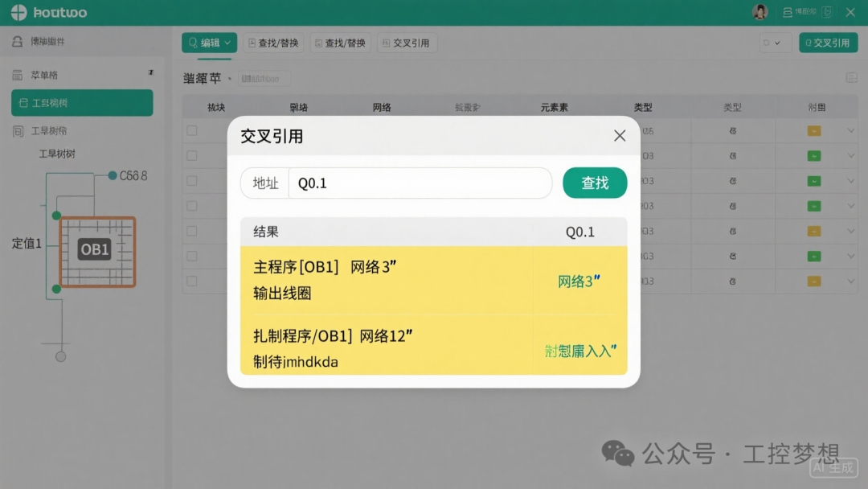Click the yellow swatch in last table row
This screenshot has height=489, width=868.
tap(813, 281)
